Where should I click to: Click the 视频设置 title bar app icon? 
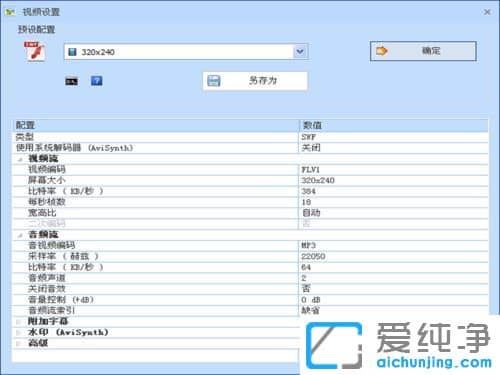point(10,12)
